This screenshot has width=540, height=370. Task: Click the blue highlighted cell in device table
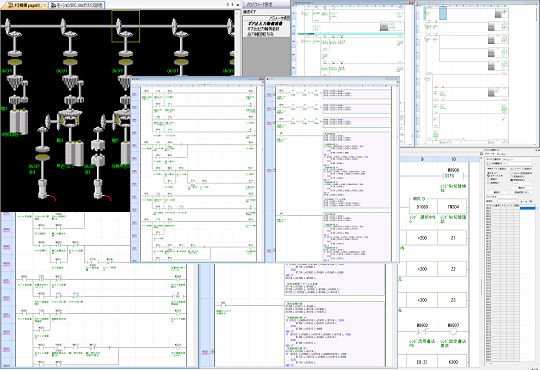coord(528,208)
